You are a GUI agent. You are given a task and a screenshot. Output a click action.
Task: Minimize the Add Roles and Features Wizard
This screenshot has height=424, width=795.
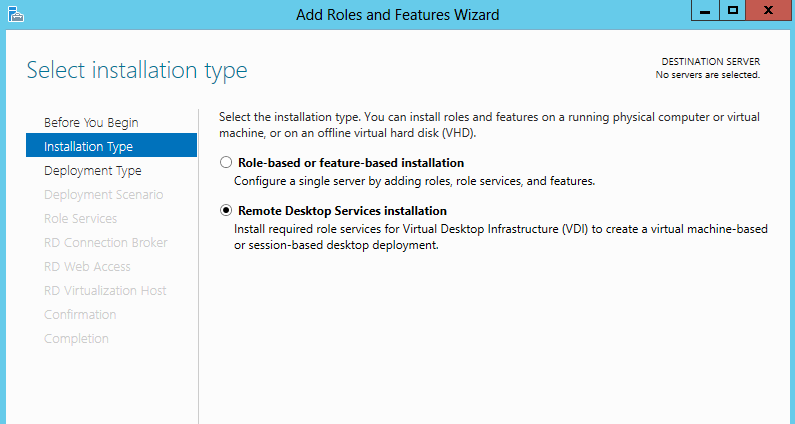[x=705, y=10]
